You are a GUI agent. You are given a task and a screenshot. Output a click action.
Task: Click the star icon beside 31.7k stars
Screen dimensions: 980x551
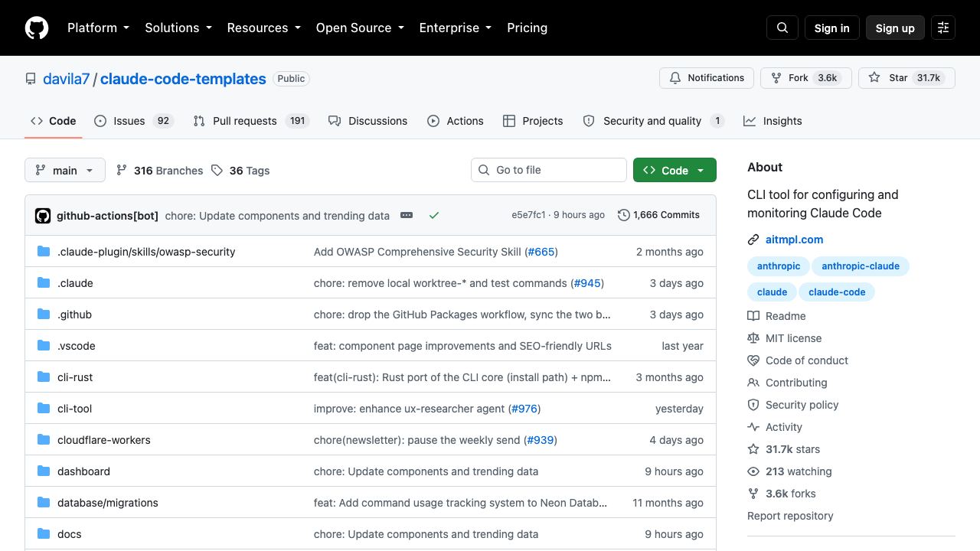pyautogui.click(x=753, y=449)
